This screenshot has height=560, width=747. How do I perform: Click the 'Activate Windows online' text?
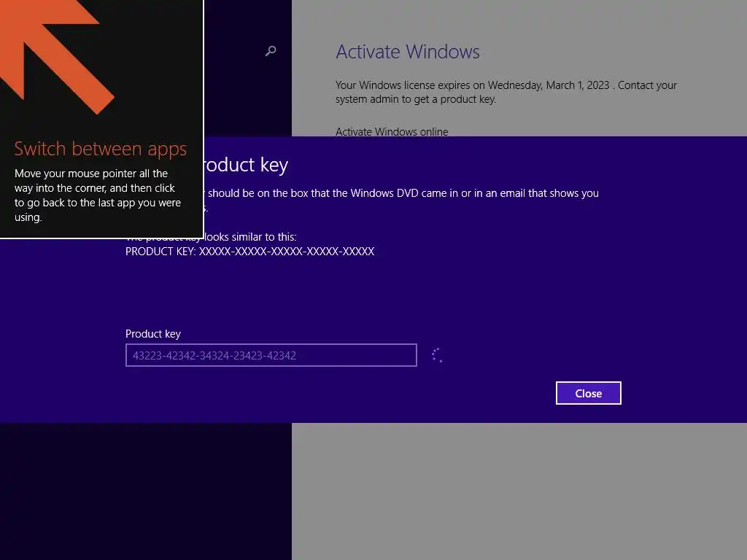pyautogui.click(x=392, y=131)
